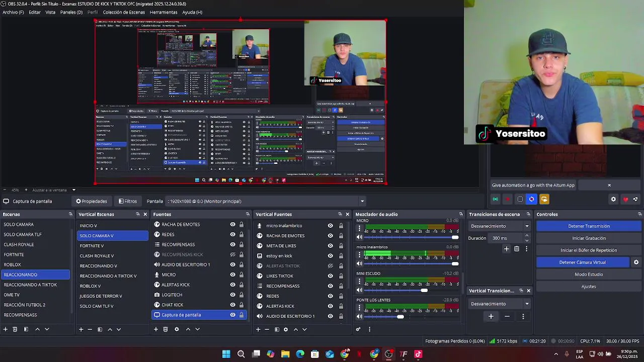The height and width of the screenshot is (362, 644).
Task: Open Vertical Transiciones three-dot options menu
Action: click(x=523, y=316)
